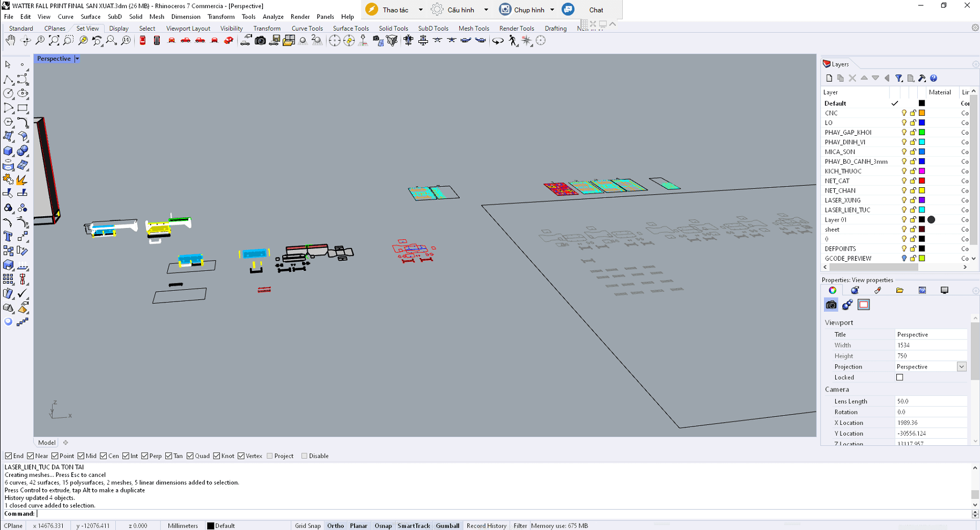Expand the Chụp hình dropdown arrow
The image size is (980, 530).
(x=552, y=10)
